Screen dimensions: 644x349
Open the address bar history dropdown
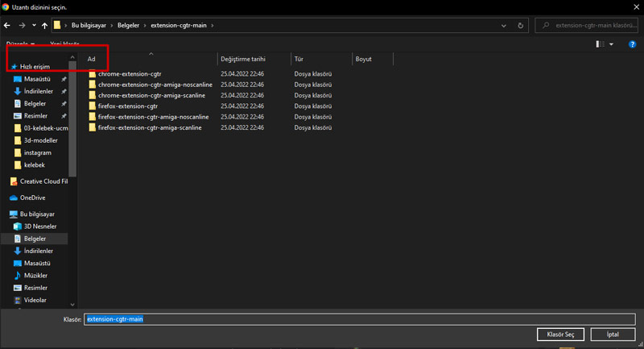504,26
